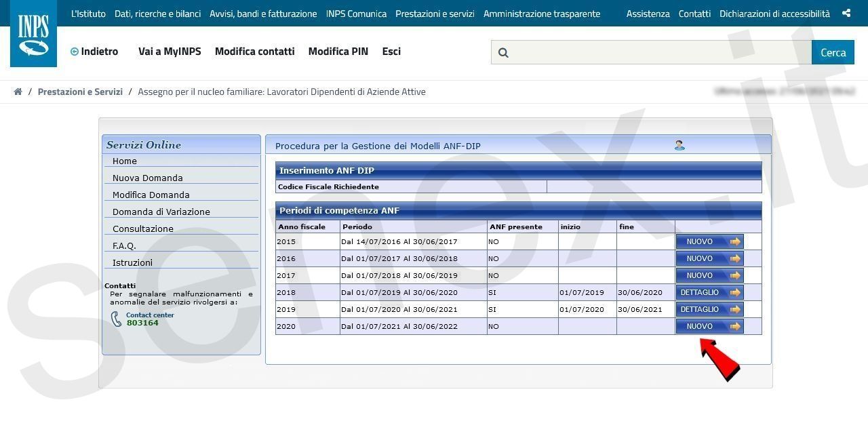Click NUOVO for fiscal year 2020
The height and width of the screenshot is (436, 868).
tap(709, 326)
